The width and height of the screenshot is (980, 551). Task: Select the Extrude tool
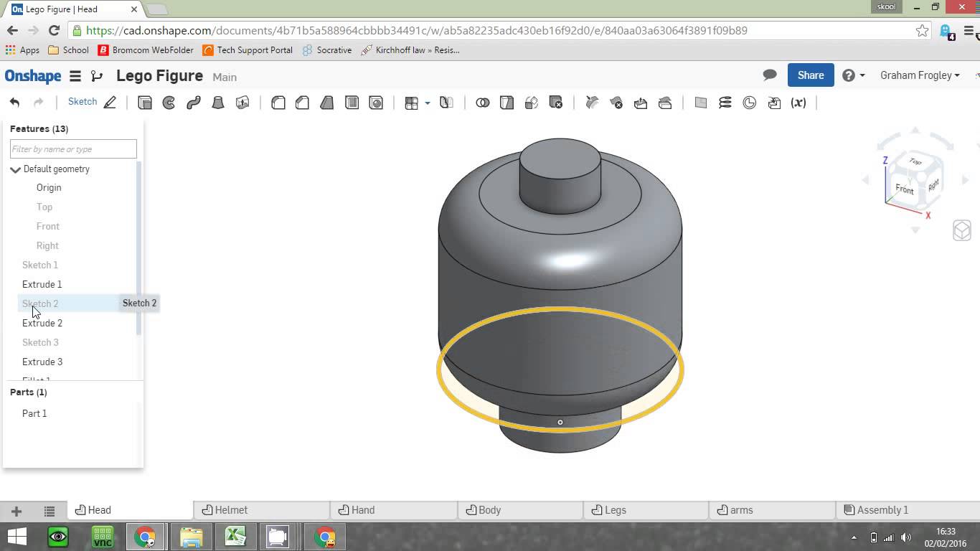(x=144, y=102)
